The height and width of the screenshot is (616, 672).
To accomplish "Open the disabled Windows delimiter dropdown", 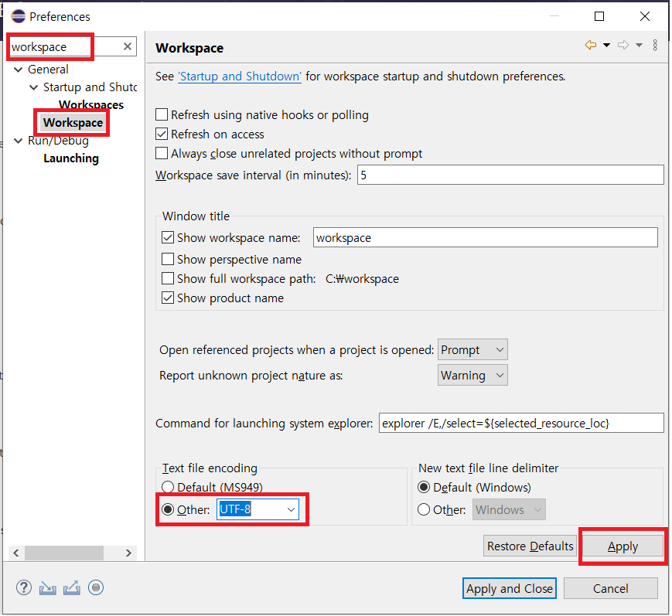I will point(509,510).
